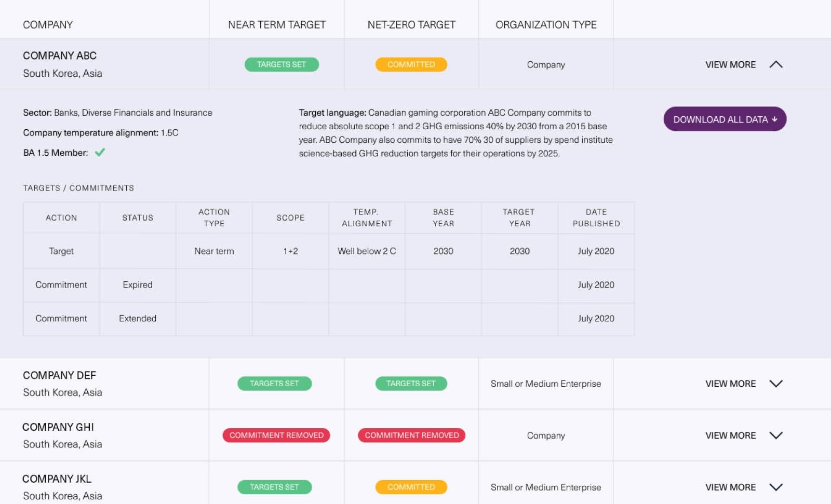Click VIEW MORE text for Company DEF
This screenshot has width=831, height=504.
point(730,384)
